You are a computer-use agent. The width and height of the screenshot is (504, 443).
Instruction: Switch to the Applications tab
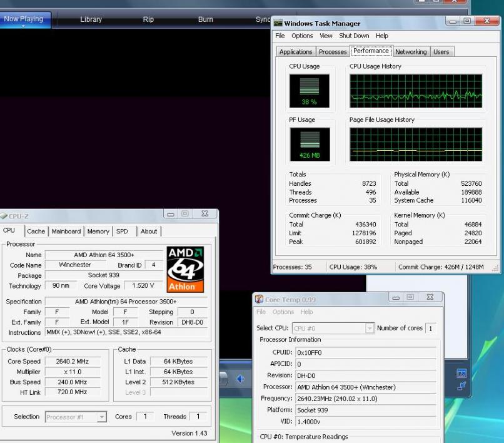pyautogui.click(x=296, y=52)
